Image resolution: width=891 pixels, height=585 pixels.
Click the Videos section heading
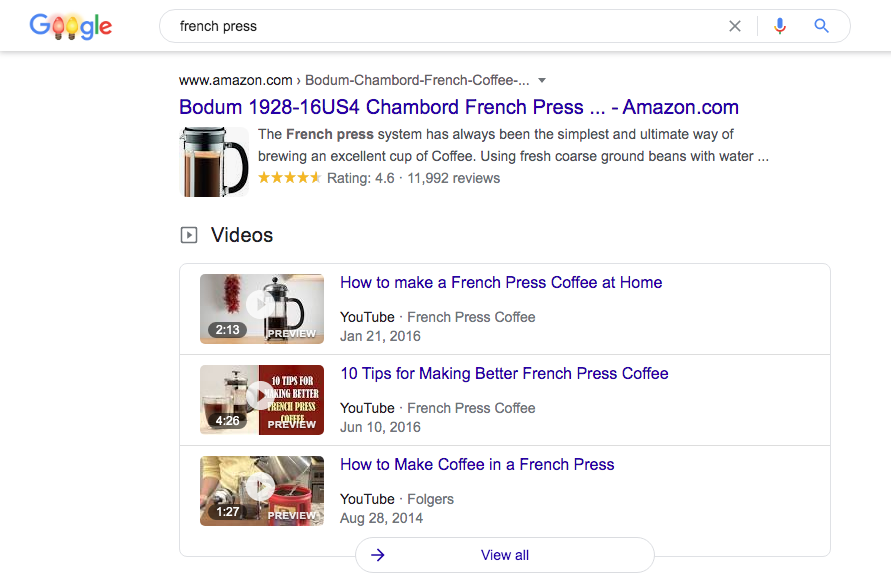click(242, 235)
